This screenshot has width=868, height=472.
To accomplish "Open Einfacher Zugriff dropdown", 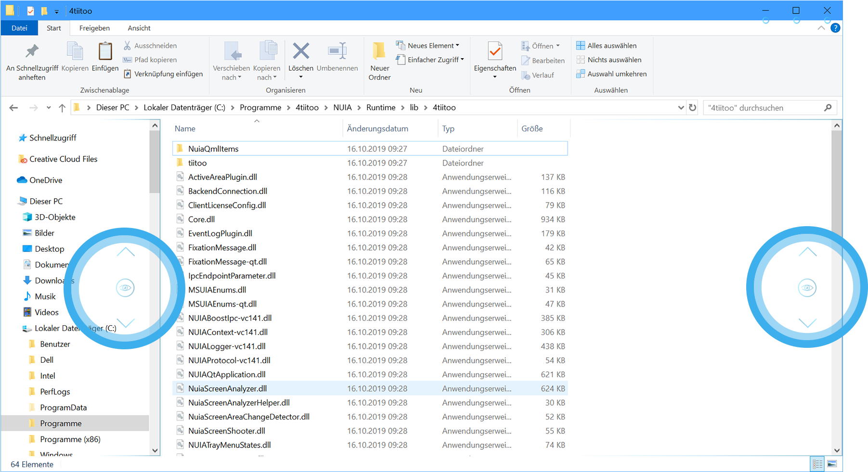I will [430, 60].
